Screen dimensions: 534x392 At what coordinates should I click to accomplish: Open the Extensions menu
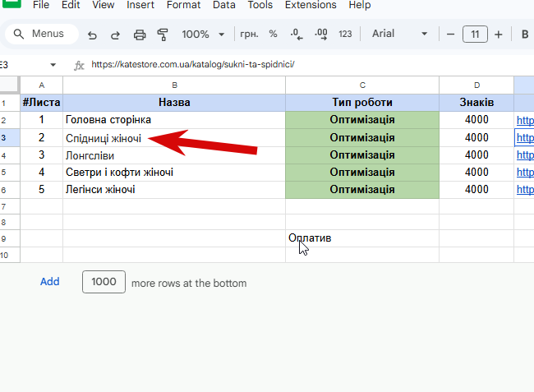click(311, 5)
